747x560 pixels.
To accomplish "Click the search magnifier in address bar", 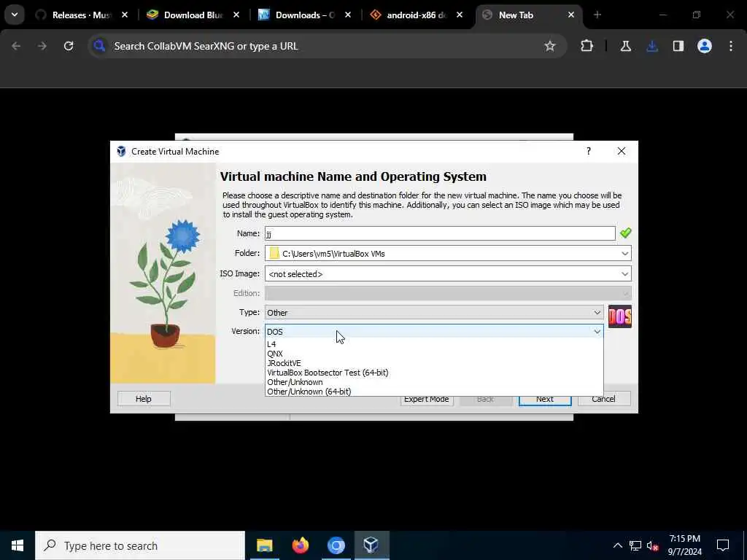I will [99, 46].
